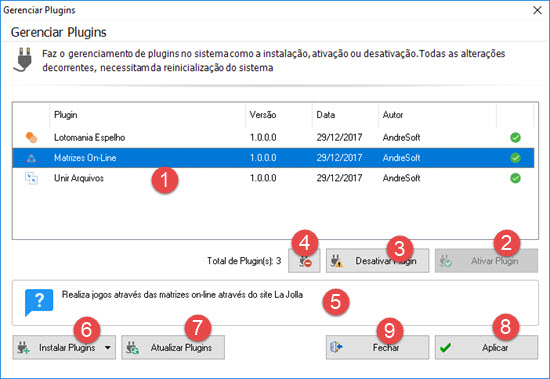Close the Gerenciar Plugins dialog window

(x=537, y=10)
